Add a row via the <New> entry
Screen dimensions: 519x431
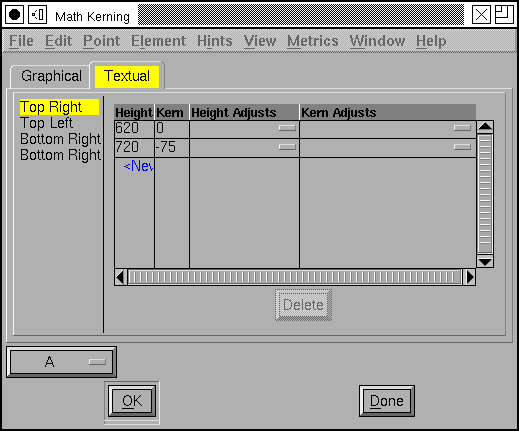(138, 166)
